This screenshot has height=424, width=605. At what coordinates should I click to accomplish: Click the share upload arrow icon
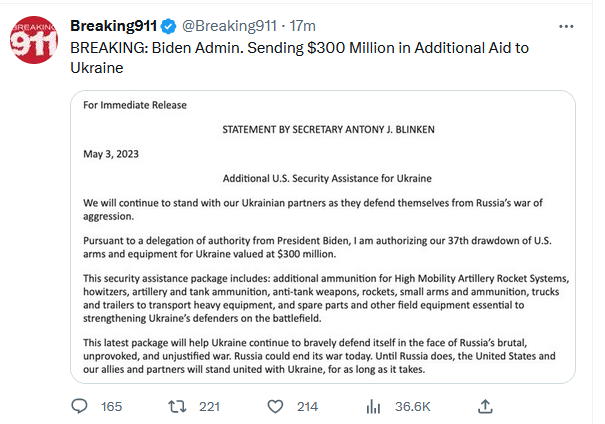click(x=484, y=405)
